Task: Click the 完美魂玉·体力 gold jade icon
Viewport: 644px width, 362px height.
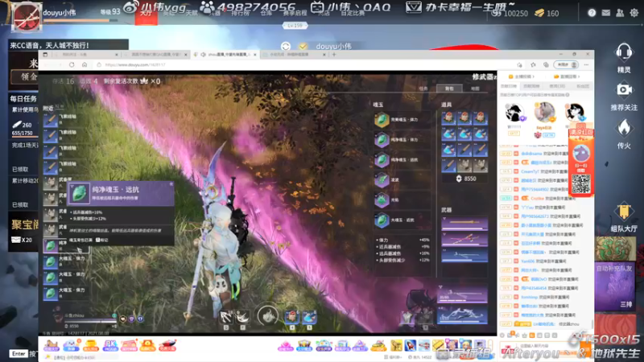Action: tap(382, 120)
